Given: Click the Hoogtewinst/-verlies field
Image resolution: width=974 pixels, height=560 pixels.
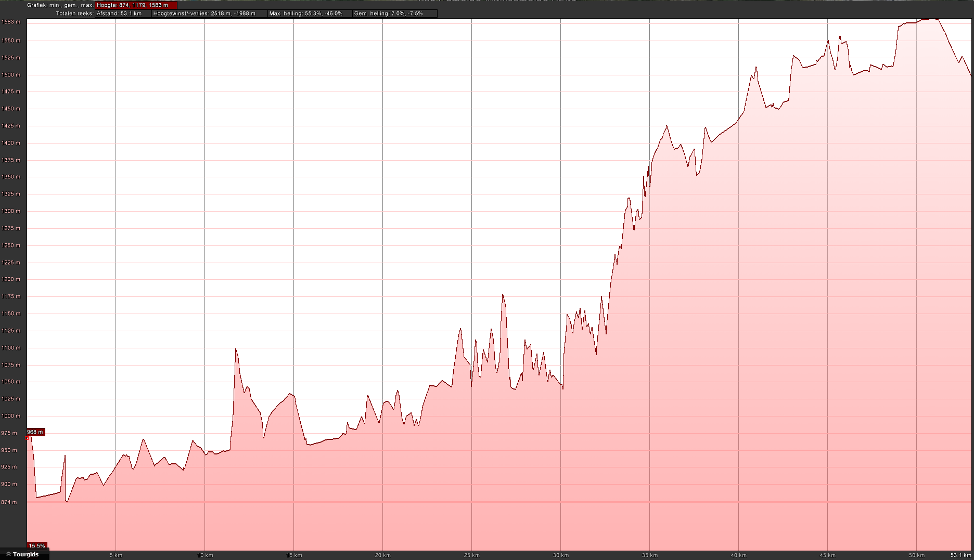Looking at the screenshot, I should click(209, 14).
